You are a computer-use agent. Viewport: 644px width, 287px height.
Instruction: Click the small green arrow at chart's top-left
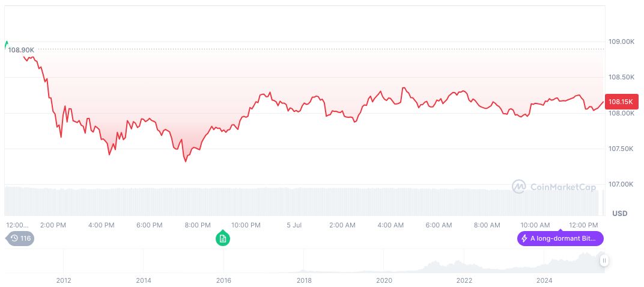tap(6, 44)
